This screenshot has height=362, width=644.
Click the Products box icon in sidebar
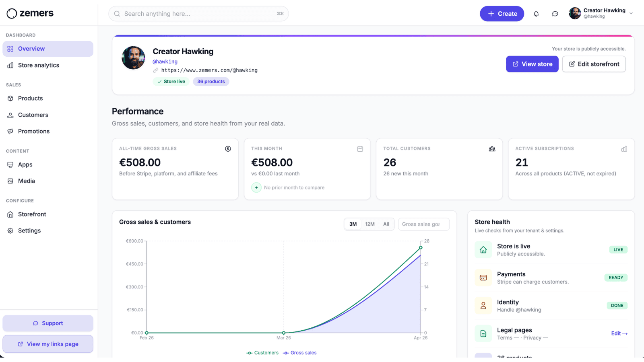(x=10, y=99)
